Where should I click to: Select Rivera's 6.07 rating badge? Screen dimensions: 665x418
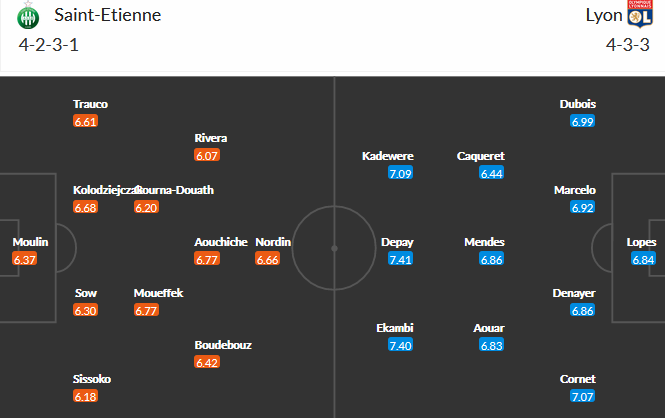pos(208,156)
